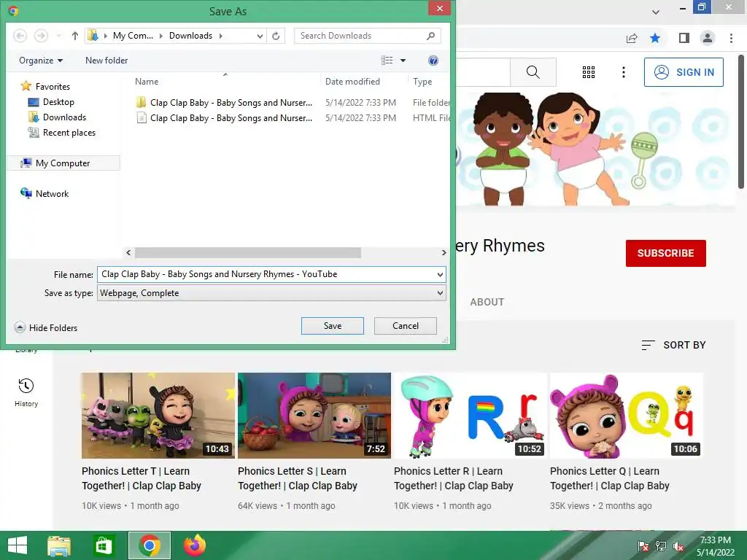
Task: Select My Computer in navigation pane
Action: tap(63, 163)
